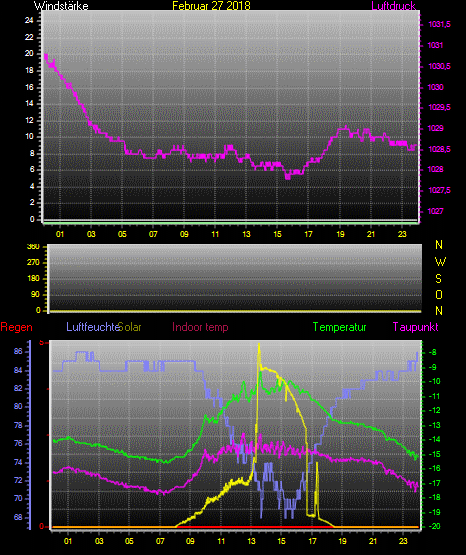466x555 pixels.
Task: Select the Solar legend label
Action: click(130, 327)
